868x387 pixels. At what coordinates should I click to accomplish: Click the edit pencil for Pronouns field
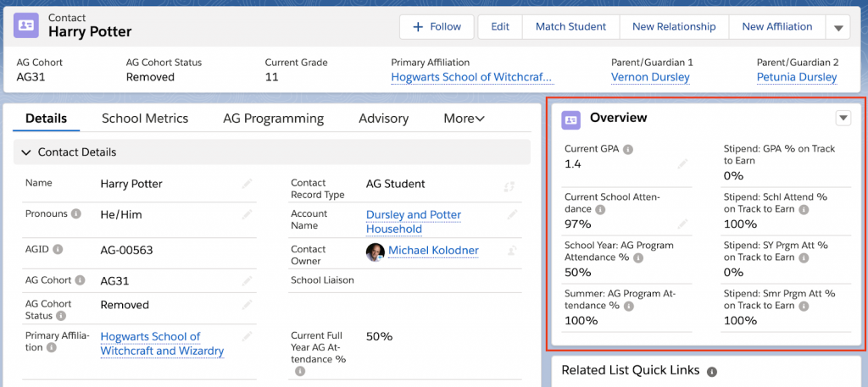pos(247,214)
